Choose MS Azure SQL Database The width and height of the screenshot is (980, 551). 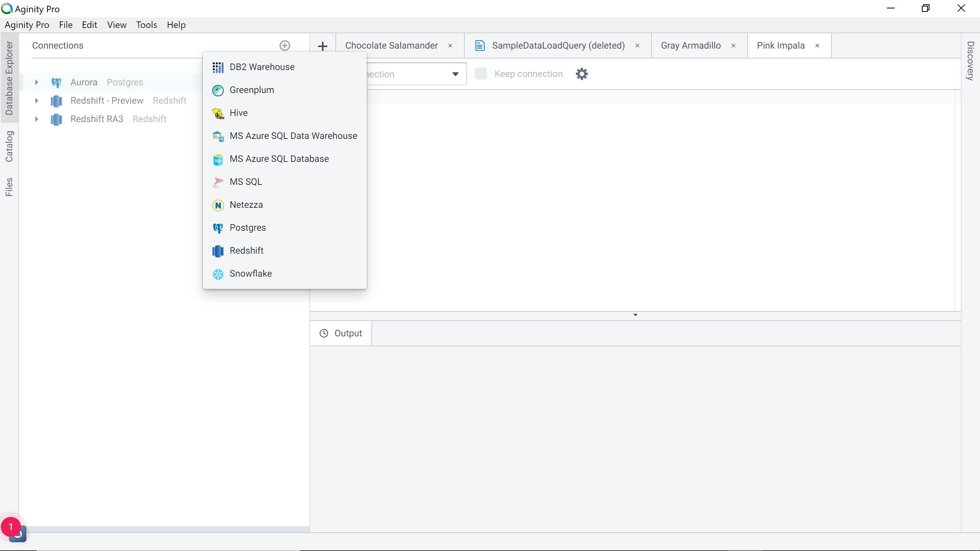click(x=279, y=159)
